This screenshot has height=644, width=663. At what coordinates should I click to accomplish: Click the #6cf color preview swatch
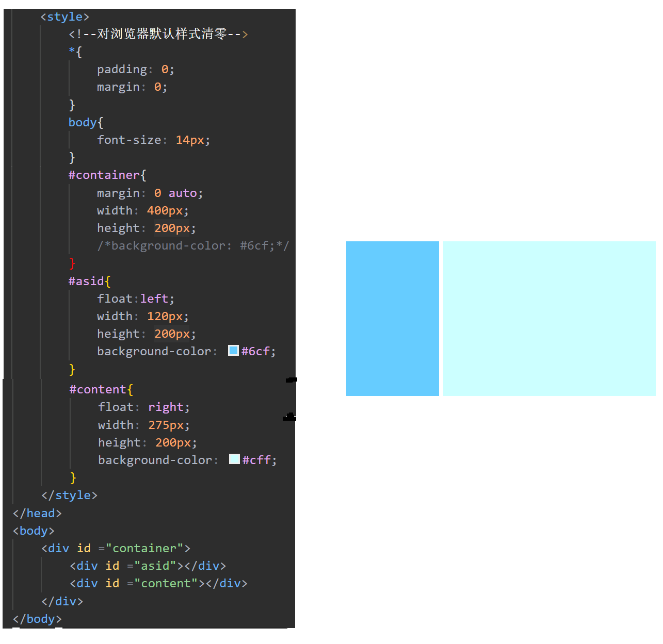[x=233, y=350]
